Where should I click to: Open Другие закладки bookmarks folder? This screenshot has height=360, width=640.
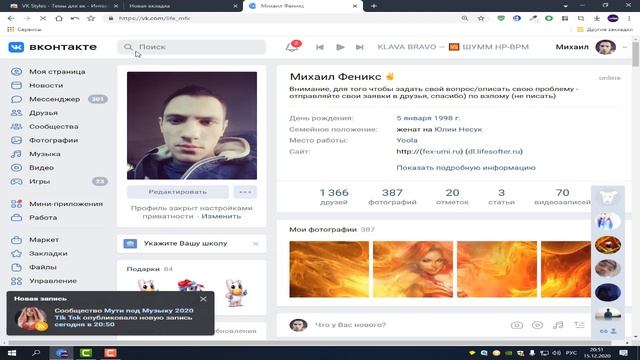click(605, 29)
